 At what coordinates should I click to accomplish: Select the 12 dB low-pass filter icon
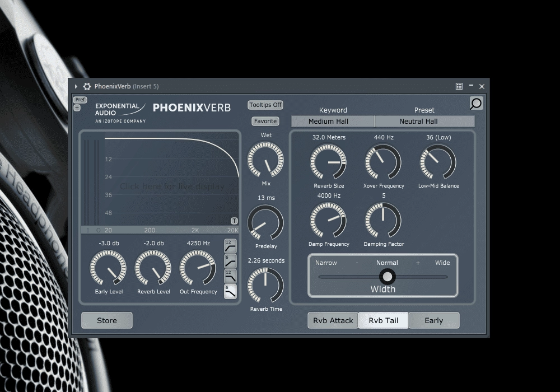230,276
